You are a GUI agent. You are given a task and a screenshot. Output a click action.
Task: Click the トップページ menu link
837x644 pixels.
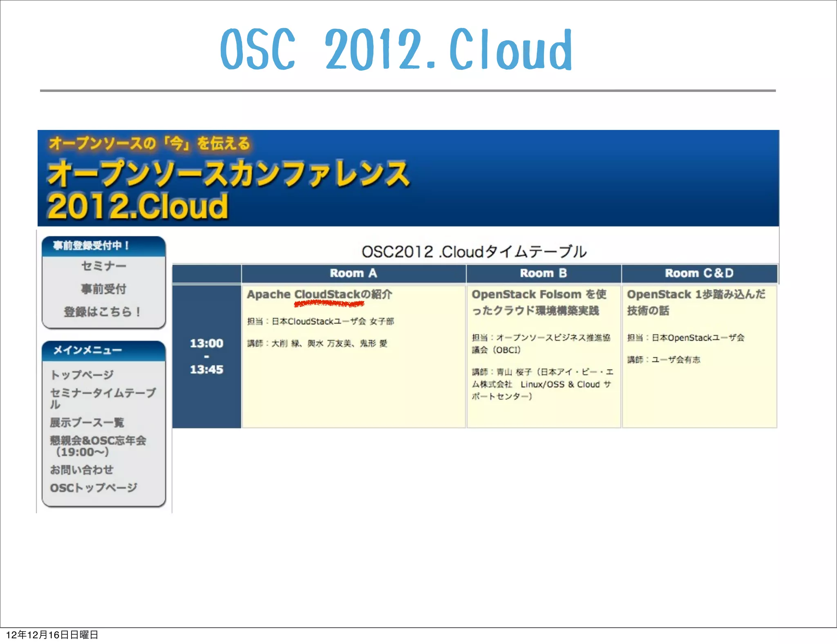click(82, 374)
